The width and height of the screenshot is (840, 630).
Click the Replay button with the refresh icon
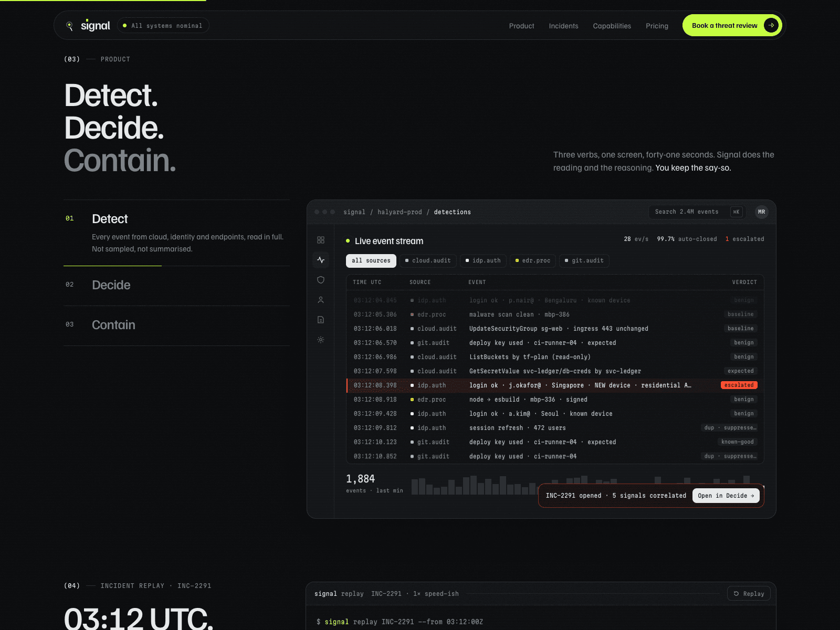pos(749,594)
